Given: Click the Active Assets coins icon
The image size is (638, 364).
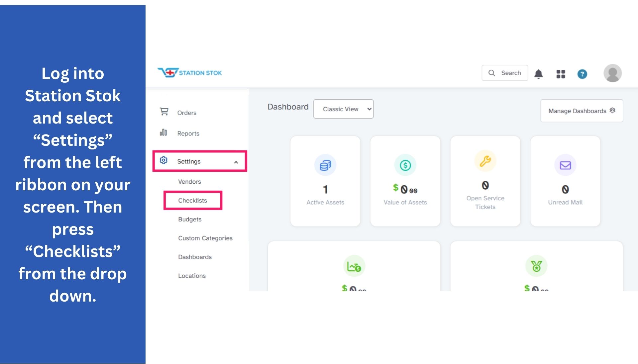Looking at the screenshot, I should [325, 165].
